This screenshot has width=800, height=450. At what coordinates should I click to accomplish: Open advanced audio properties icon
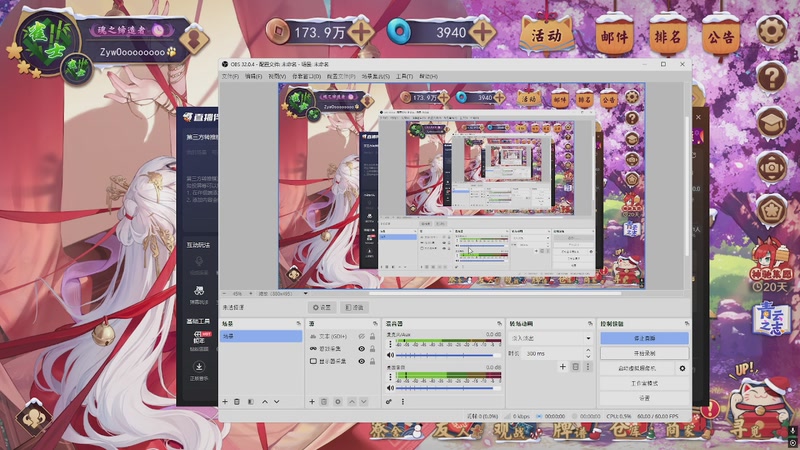(389, 402)
